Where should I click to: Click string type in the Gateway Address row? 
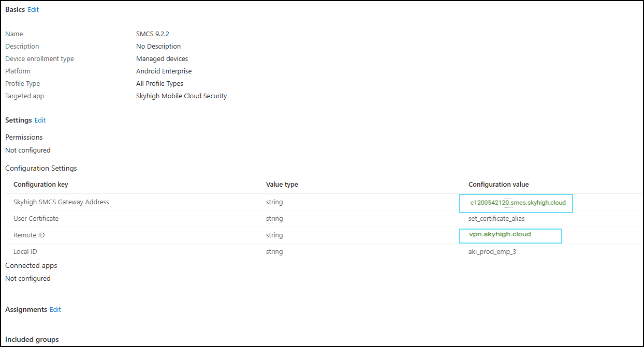[274, 202]
